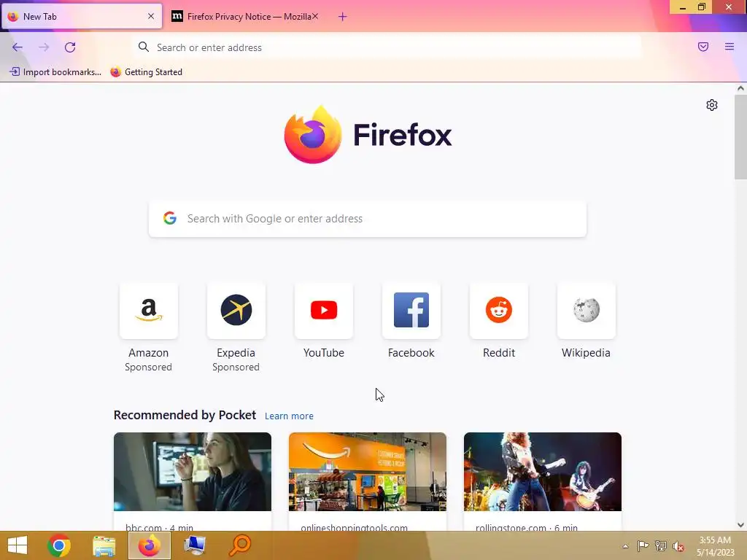This screenshot has height=560, width=747.
Task: Open the orange magnifier taskbar app
Action: 239,545
